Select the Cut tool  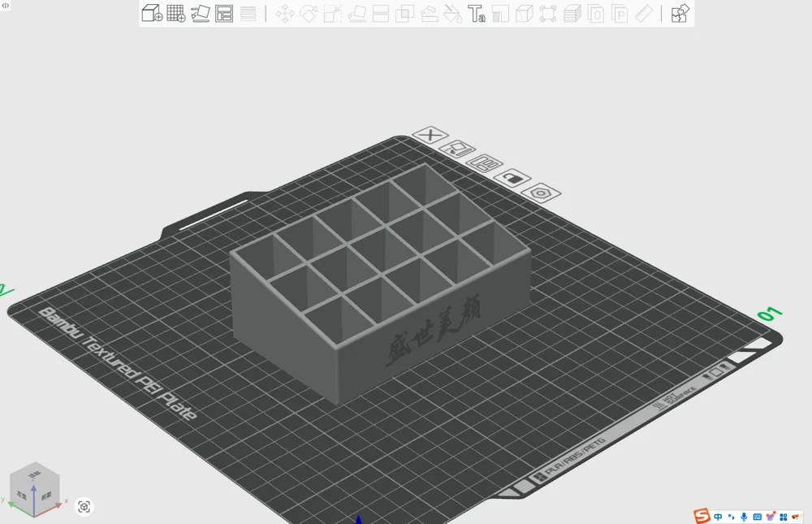tap(381, 14)
